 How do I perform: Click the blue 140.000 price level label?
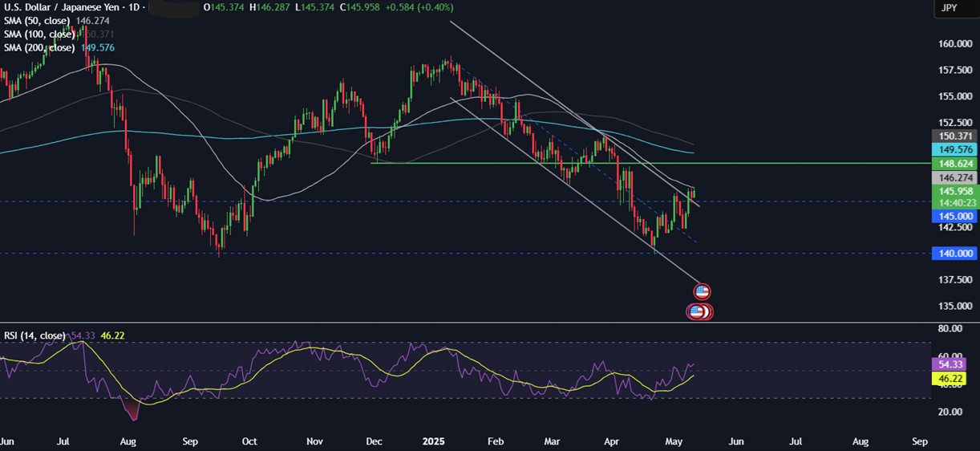pyautogui.click(x=954, y=254)
